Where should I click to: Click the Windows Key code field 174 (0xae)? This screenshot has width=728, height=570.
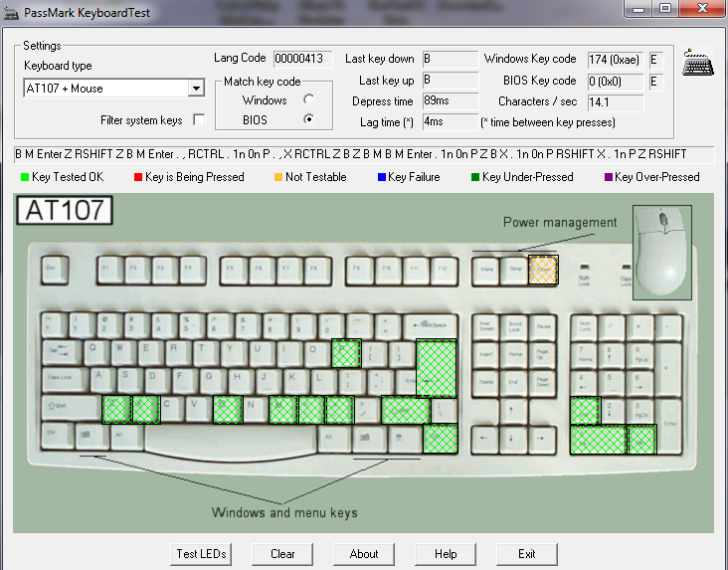[616, 60]
